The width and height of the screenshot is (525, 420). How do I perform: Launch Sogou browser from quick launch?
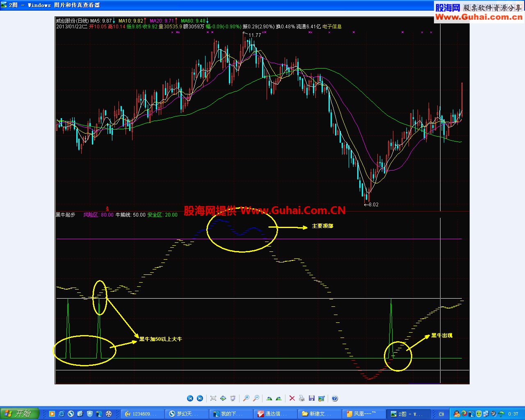pos(71,414)
